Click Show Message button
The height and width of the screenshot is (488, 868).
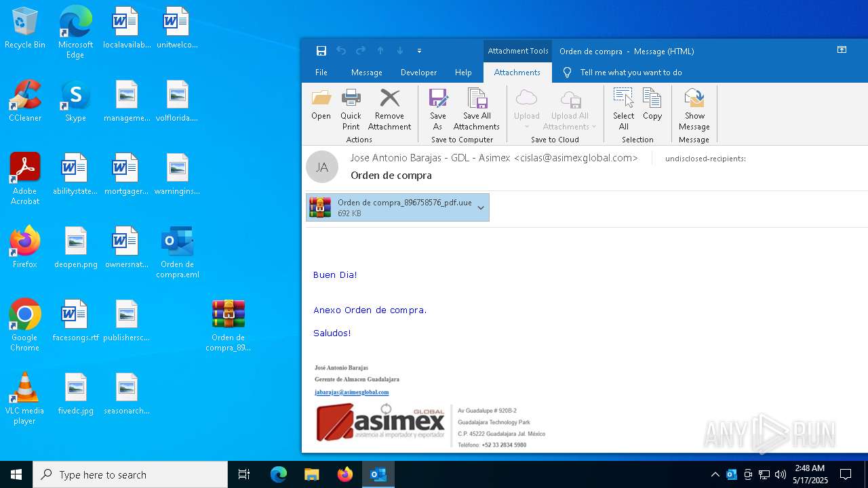click(694, 109)
